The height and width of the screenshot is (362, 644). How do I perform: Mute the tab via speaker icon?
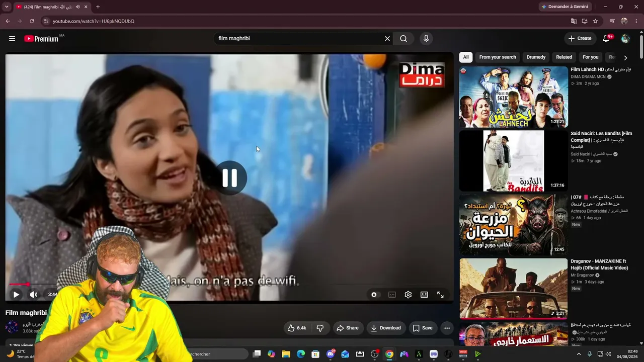coord(77,7)
